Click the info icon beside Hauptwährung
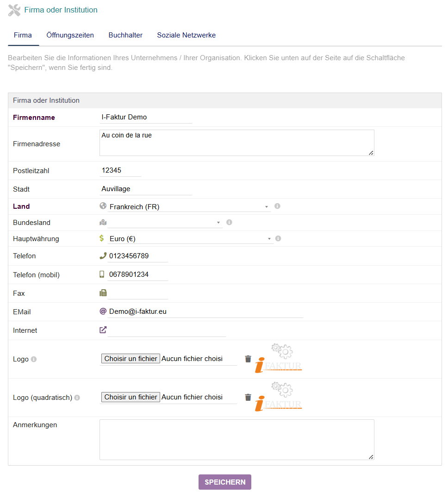Image resolution: width=448 pixels, height=492 pixels. coord(278,239)
